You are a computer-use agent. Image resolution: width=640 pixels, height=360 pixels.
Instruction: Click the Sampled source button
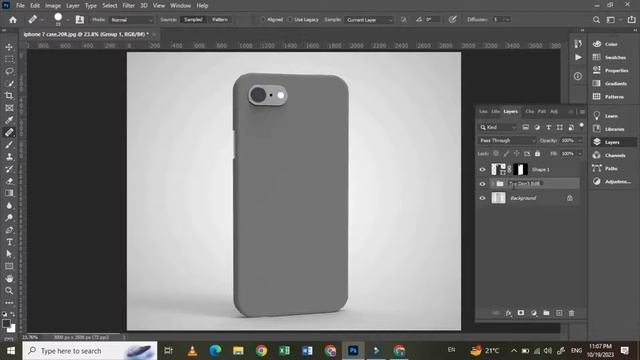(x=193, y=20)
